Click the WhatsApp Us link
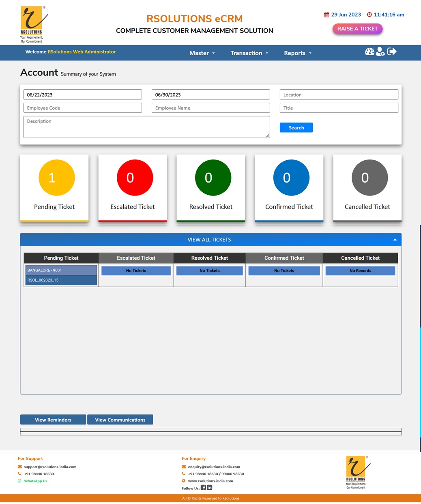This screenshot has width=421, height=504. point(35,481)
